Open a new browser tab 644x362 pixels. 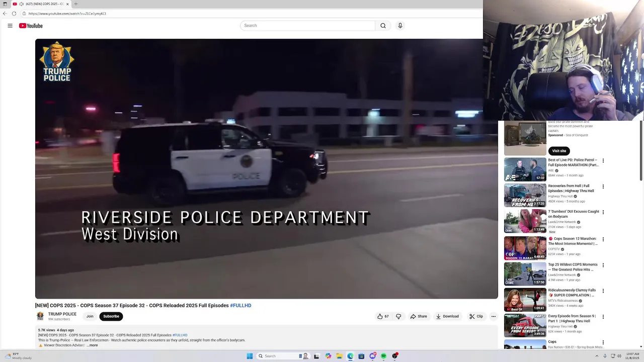tap(76, 4)
